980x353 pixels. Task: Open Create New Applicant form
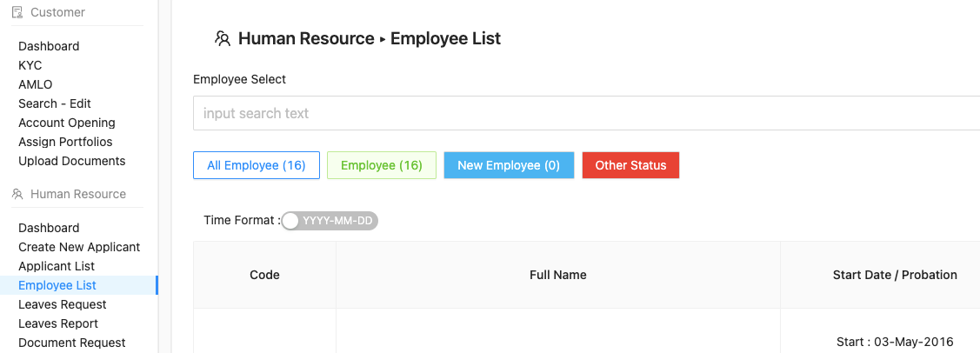point(79,247)
